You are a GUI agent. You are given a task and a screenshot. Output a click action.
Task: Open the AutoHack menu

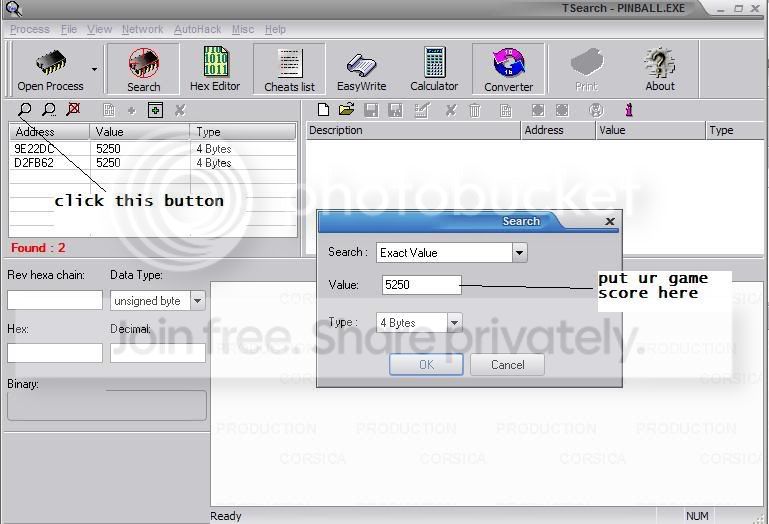click(x=197, y=29)
